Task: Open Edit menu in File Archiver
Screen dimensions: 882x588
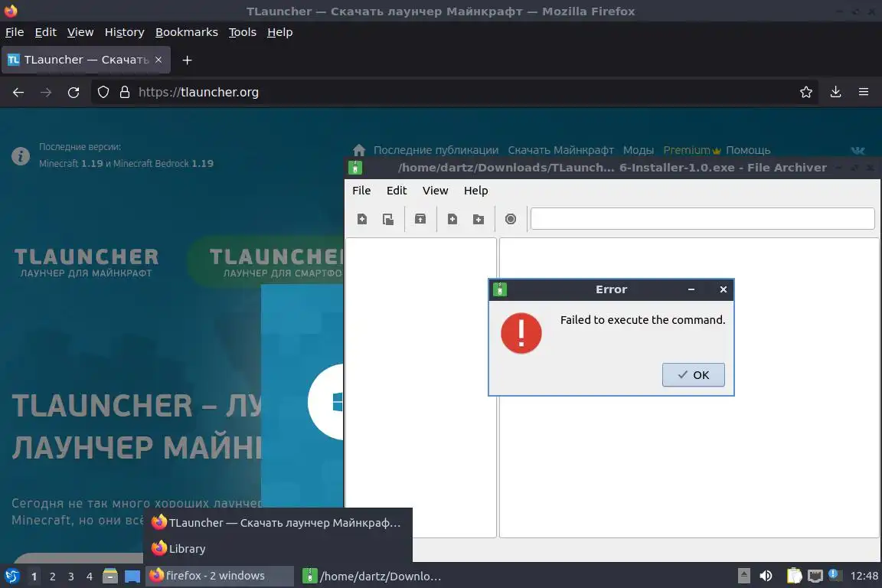Action: (397, 190)
